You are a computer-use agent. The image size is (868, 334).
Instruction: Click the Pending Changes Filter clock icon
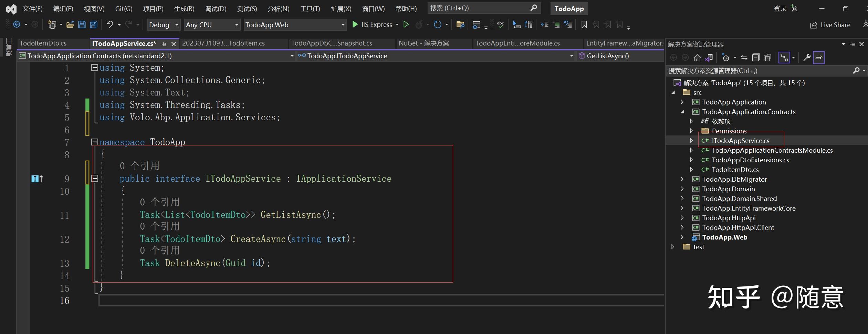tap(726, 58)
